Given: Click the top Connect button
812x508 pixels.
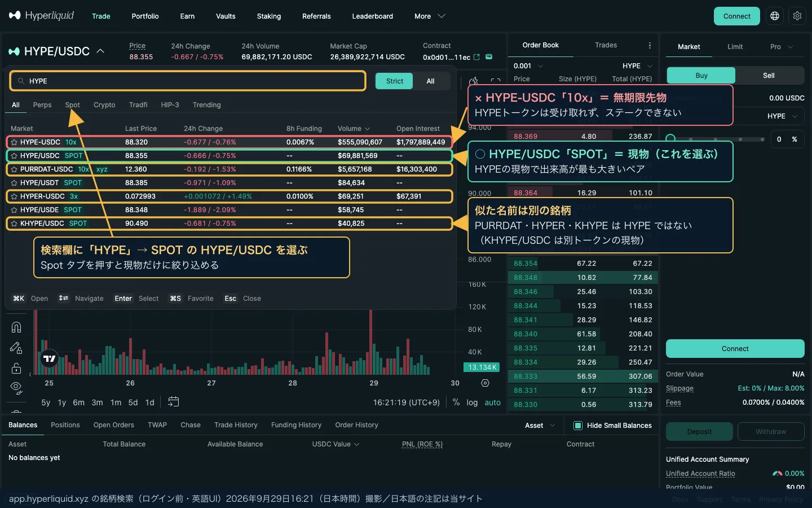Looking at the screenshot, I should (736, 16).
